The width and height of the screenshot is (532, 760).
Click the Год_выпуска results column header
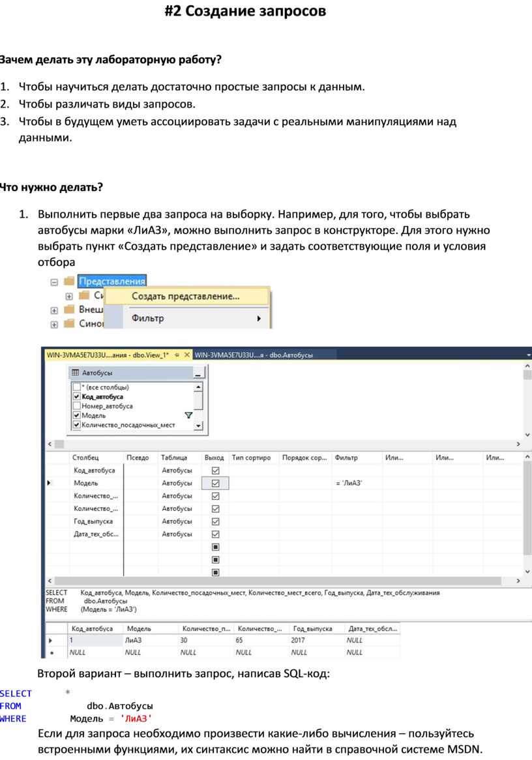coord(317,628)
